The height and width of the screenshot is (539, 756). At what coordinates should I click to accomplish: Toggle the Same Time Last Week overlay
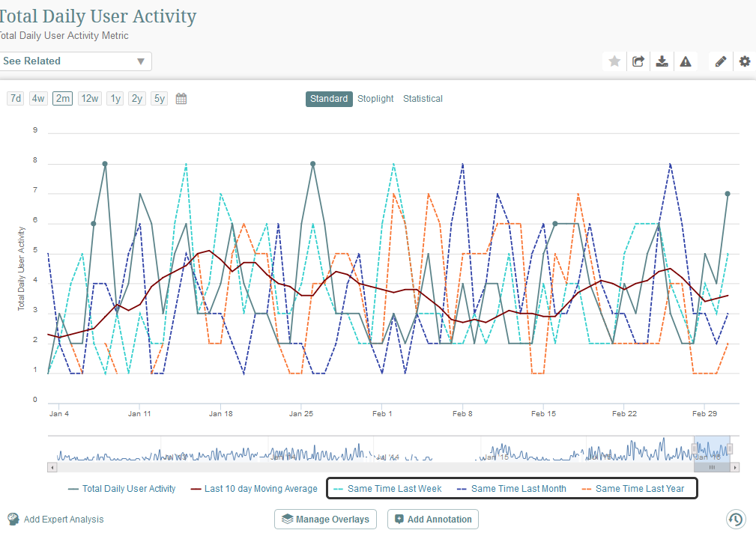(395, 488)
